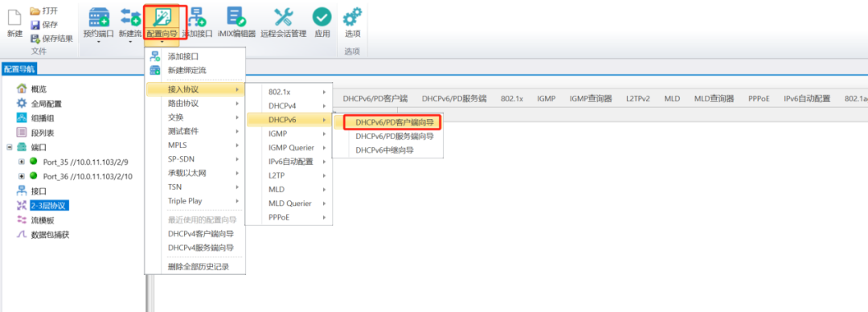Open 测试套件 submenu
Viewport: 868px width, 312px height.
click(x=194, y=131)
